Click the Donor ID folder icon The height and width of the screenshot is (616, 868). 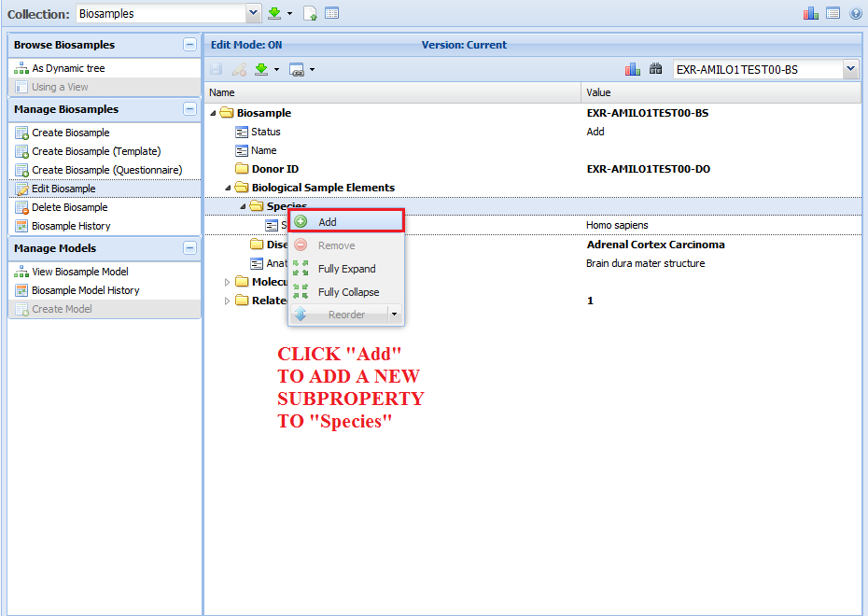click(x=241, y=169)
